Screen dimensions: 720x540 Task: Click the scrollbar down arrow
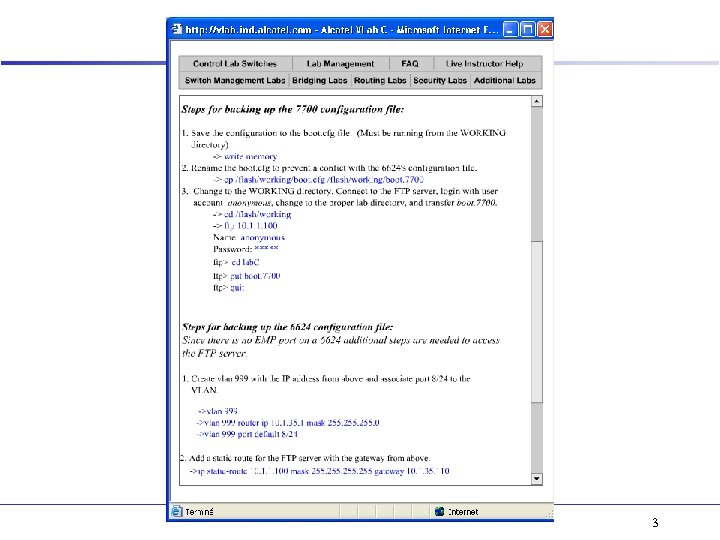pos(537,479)
